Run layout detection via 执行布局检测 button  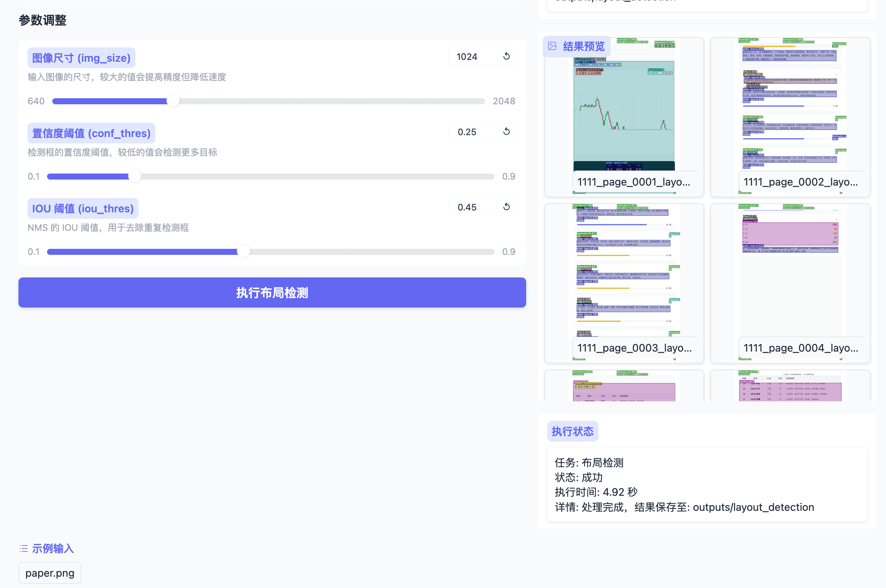click(272, 292)
